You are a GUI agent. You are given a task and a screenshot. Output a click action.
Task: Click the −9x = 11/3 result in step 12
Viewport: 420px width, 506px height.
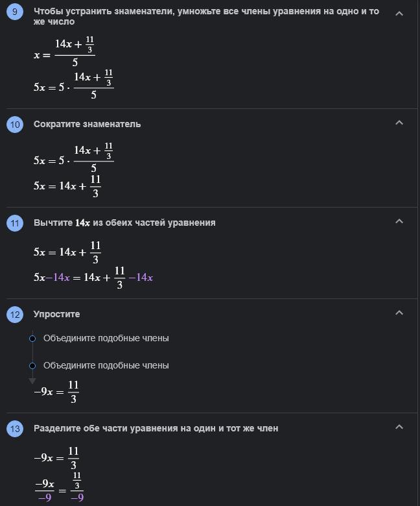(56, 392)
